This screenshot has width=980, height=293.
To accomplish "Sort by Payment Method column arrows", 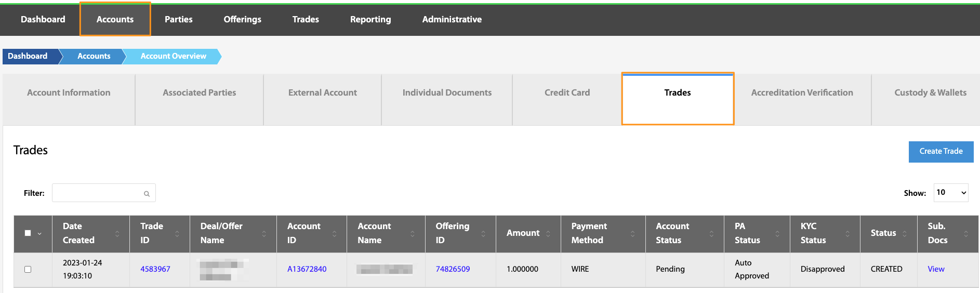I will click(x=633, y=234).
